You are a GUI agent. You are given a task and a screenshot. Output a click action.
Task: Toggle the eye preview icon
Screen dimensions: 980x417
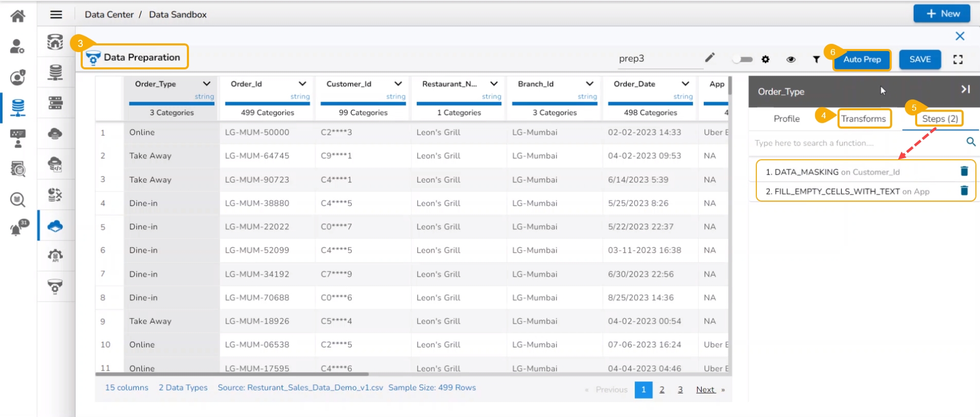pyautogui.click(x=791, y=59)
